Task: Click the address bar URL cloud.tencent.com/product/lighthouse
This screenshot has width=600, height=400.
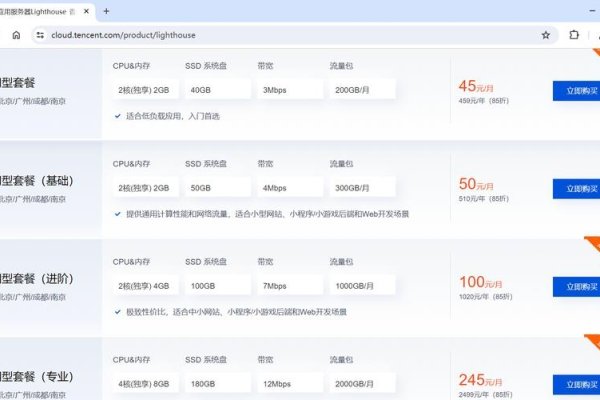Action: [x=123, y=35]
